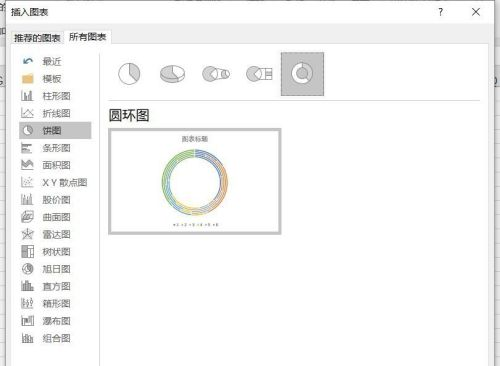Choose 条形图 label in the list
Image resolution: width=500 pixels, height=366 pixels.
point(56,148)
